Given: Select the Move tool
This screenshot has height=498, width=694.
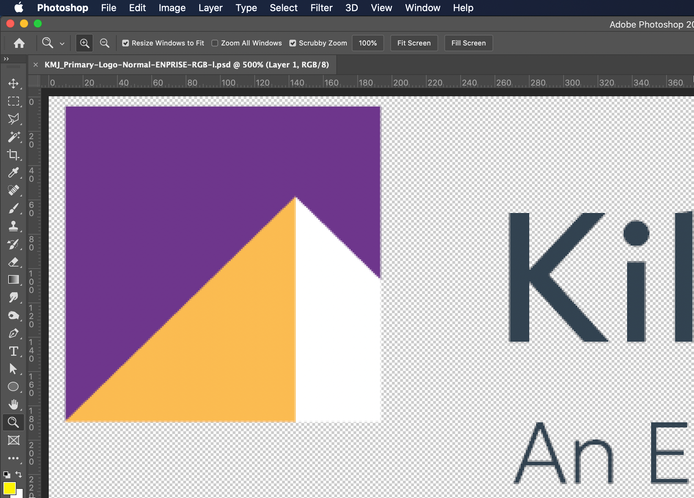Looking at the screenshot, I should pos(13,83).
